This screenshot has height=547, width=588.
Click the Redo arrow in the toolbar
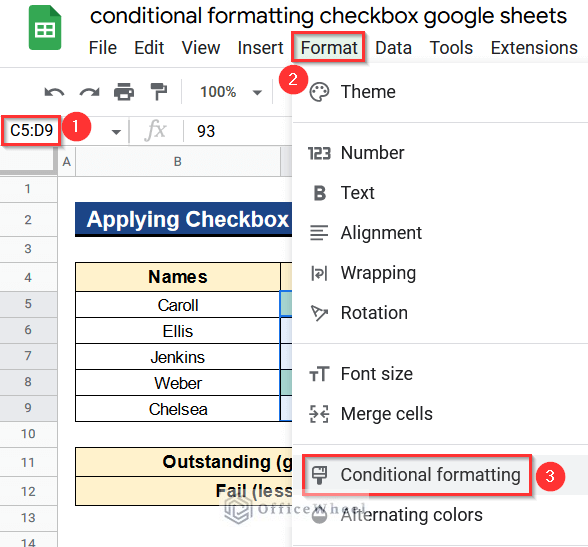tap(89, 92)
